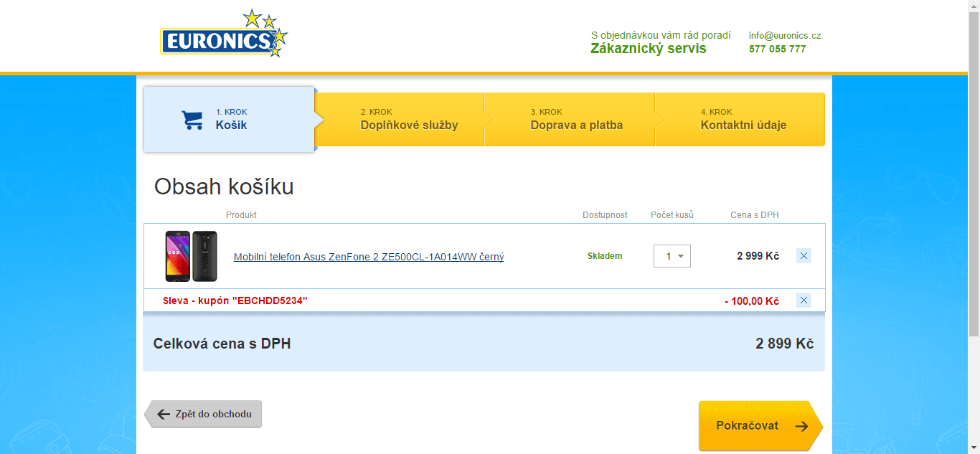Click the Cena s DPH column header
This screenshot has height=454, width=980.
tap(755, 215)
